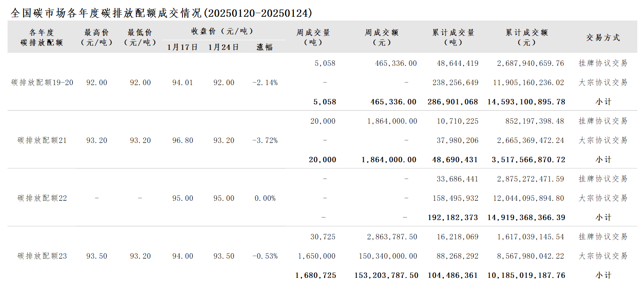Click the 碳排放配额21 row label

[42, 140]
